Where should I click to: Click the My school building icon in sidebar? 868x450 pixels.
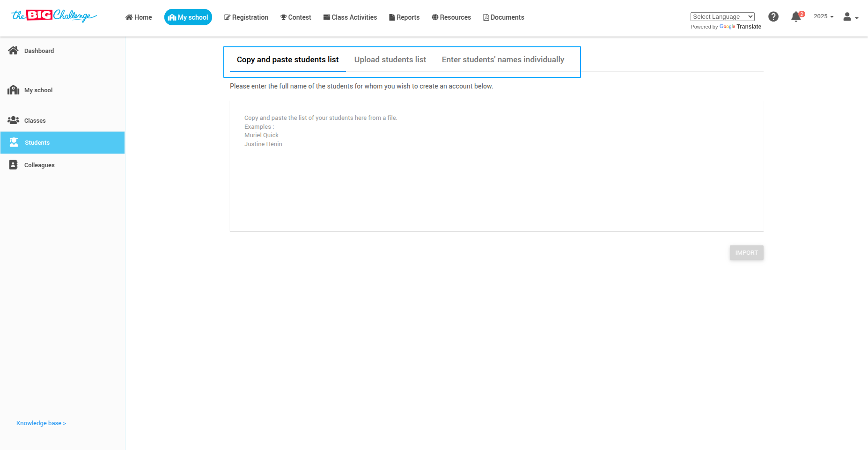coord(13,90)
